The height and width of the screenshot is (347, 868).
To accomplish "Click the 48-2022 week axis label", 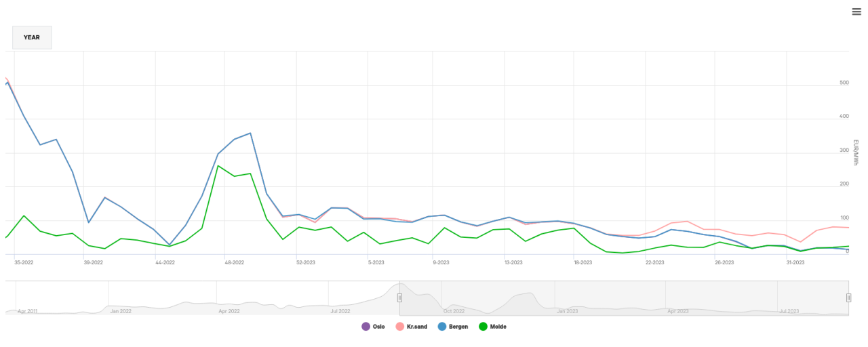I will tap(233, 262).
